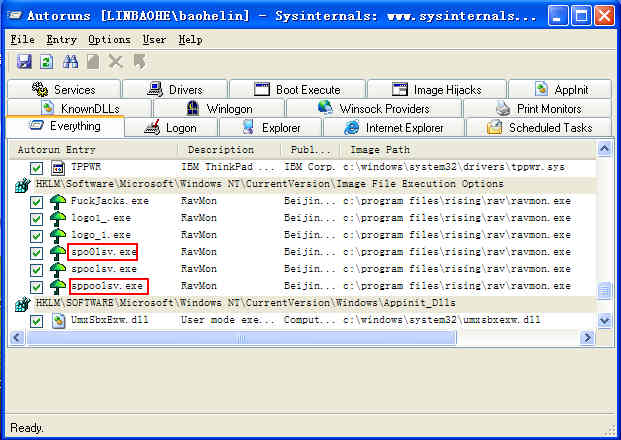Uncheck the sppoolsv.exe entry checkbox
Screen dimensions: 621x440
coord(36,287)
